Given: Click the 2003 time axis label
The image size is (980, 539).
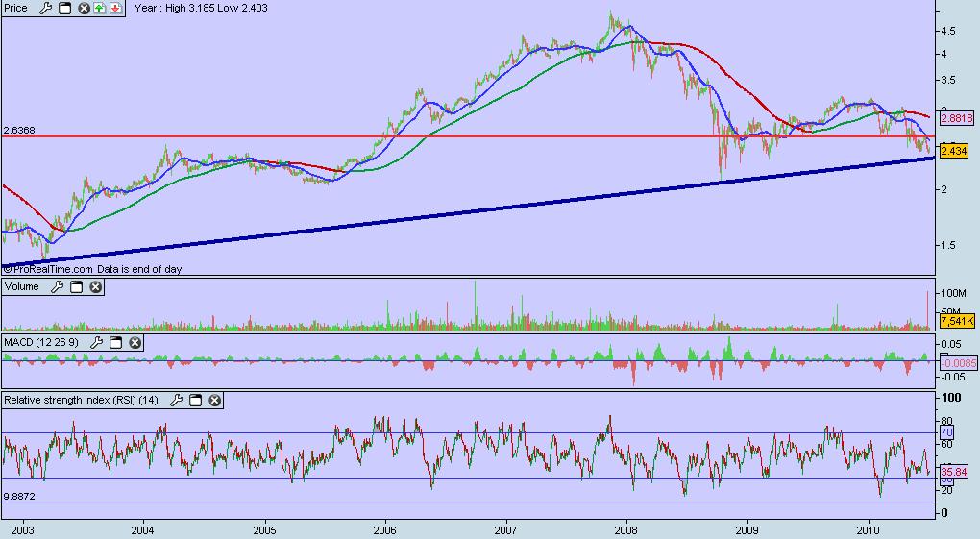Looking at the screenshot, I should click(22, 530).
